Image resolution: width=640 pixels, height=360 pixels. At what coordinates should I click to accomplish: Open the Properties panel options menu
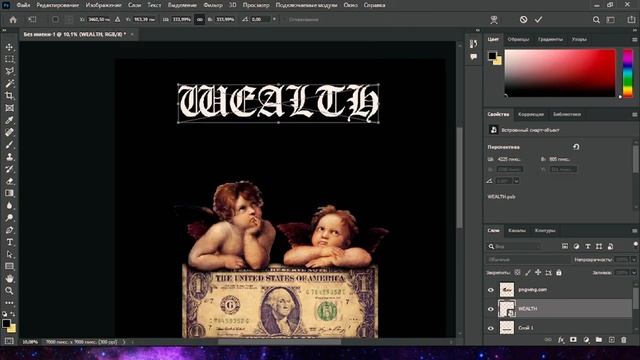635,115
